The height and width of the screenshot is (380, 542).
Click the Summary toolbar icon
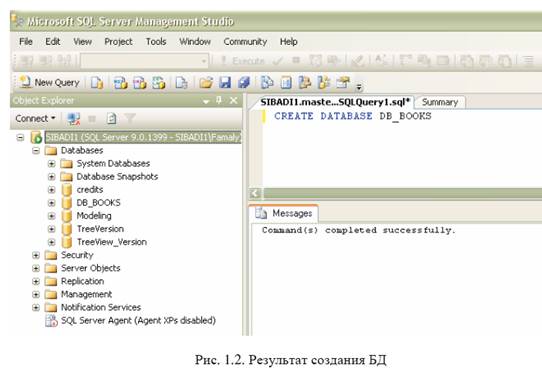click(x=286, y=83)
